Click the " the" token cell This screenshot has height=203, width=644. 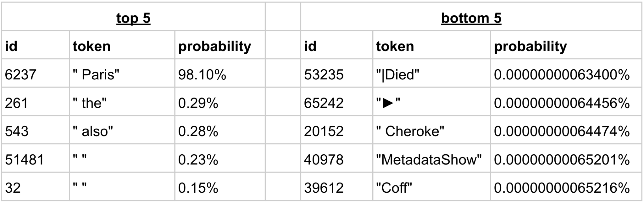(90, 103)
